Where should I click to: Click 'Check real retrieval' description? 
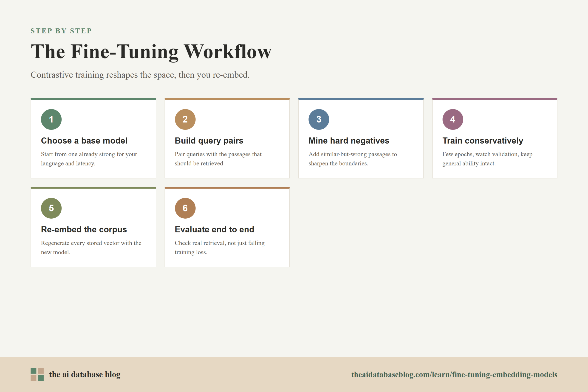pyautogui.click(x=220, y=248)
